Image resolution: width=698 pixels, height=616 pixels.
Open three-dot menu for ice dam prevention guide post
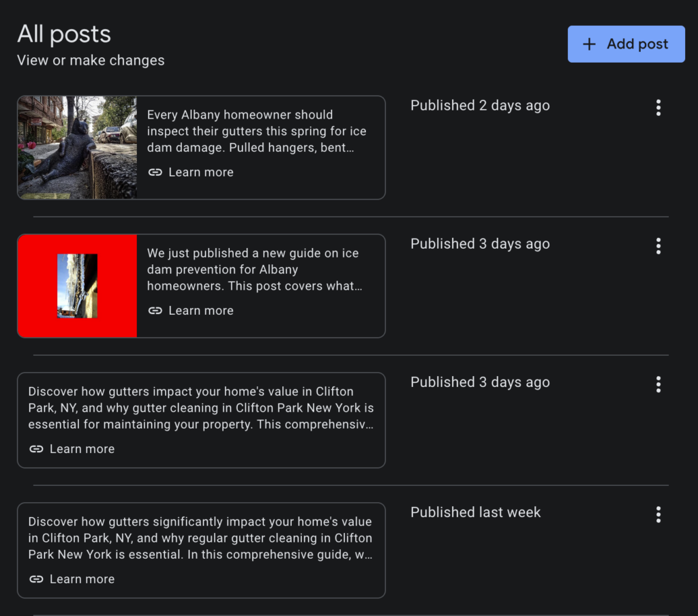658,246
